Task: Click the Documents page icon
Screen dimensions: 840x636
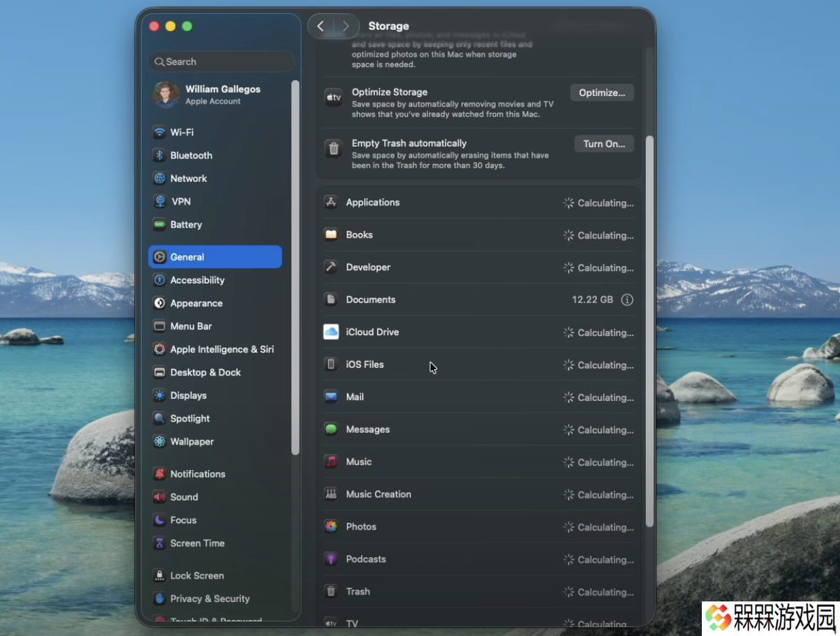Action: (331, 300)
